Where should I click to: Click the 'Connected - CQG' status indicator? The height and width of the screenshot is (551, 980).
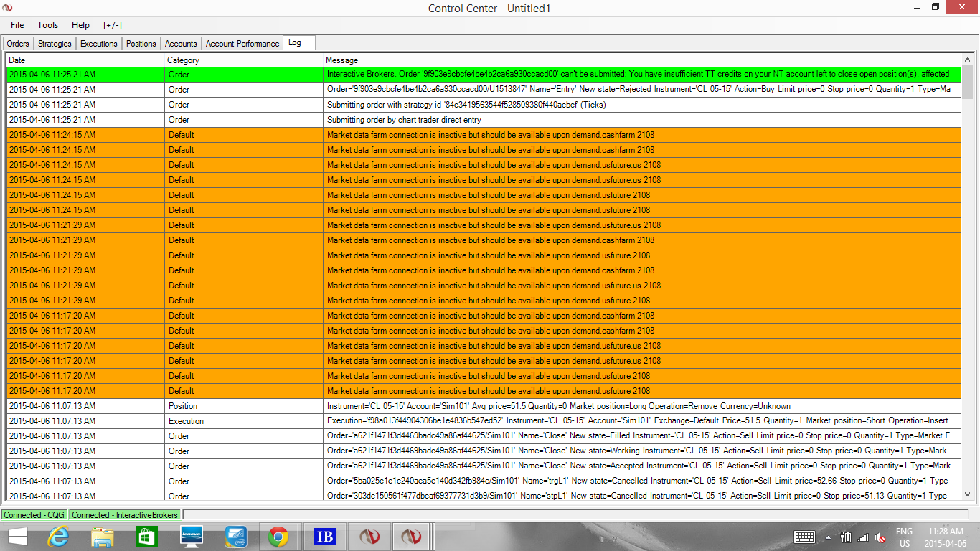point(34,515)
